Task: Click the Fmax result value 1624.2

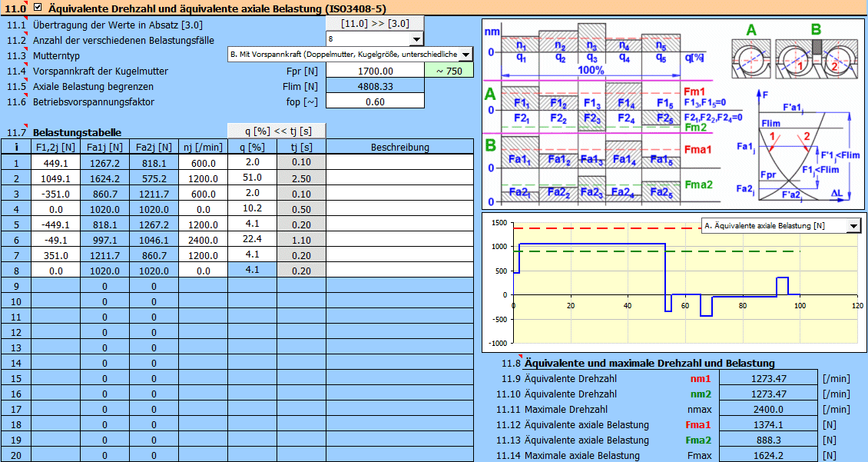Action: point(769,455)
